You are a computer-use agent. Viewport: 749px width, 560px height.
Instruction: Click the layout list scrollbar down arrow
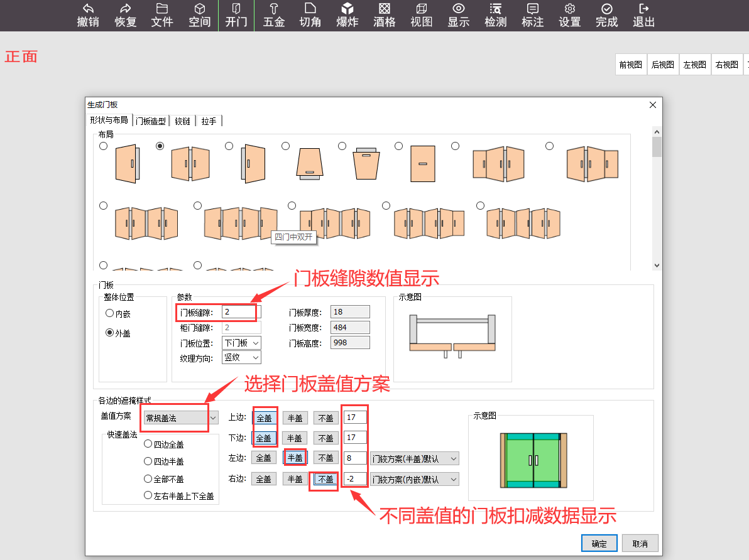tap(657, 265)
